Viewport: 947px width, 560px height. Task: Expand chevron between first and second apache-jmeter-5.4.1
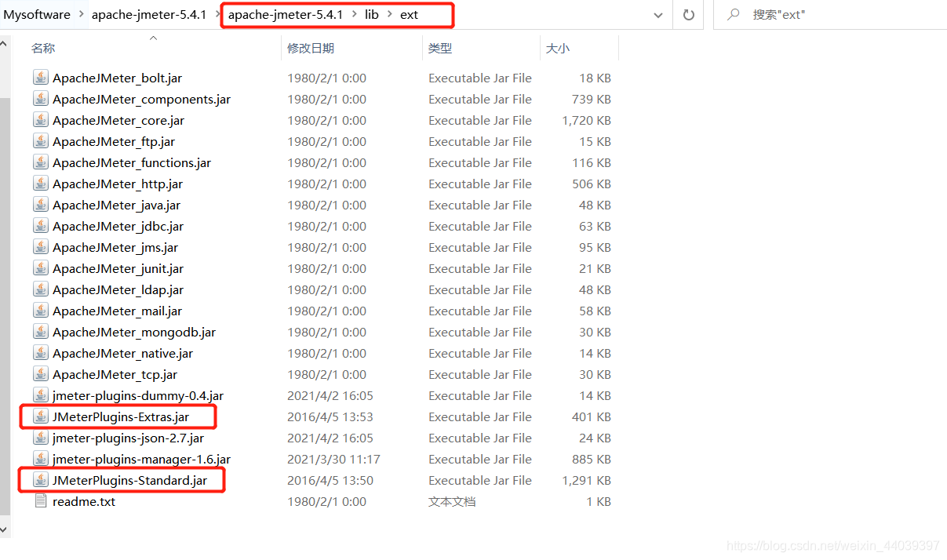[217, 15]
